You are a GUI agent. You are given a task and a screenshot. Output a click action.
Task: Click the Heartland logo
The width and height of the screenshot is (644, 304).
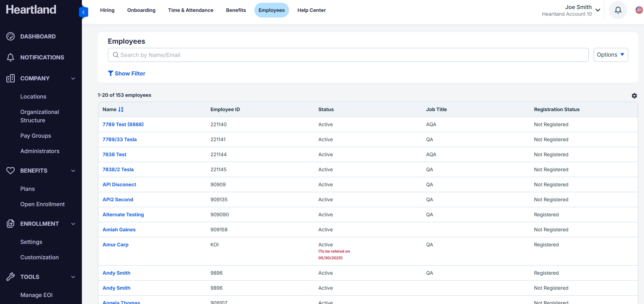pyautogui.click(x=31, y=9)
